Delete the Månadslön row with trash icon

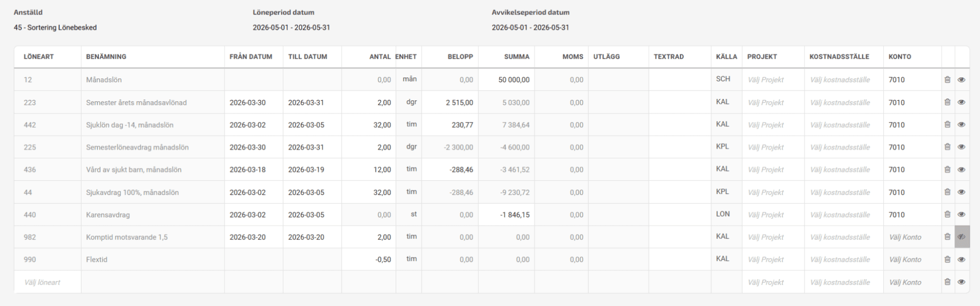pyautogui.click(x=947, y=79)
